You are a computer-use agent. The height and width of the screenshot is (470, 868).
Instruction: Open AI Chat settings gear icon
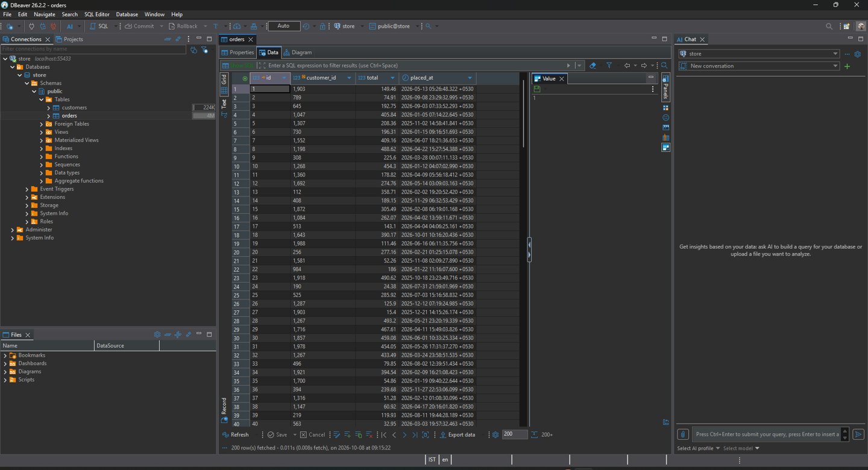click(858, 54)
